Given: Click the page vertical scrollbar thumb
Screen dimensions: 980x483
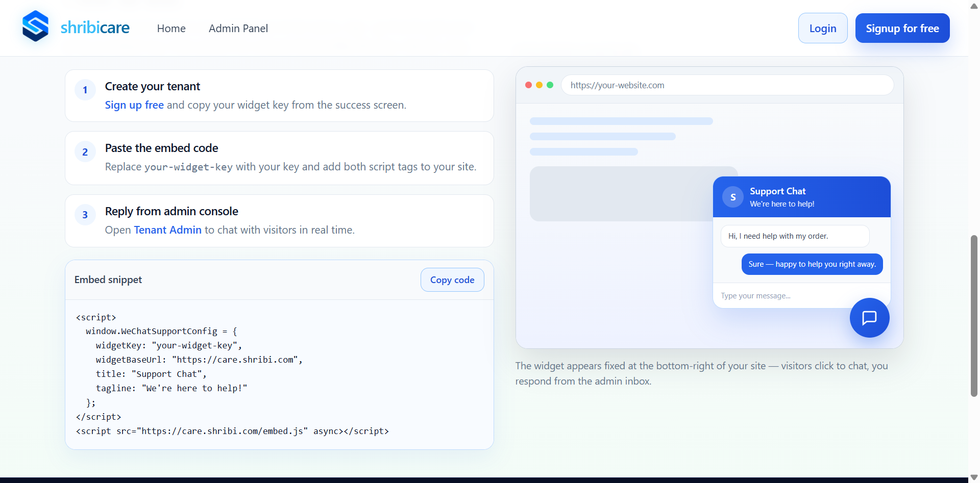Looking at the screenshot, I should click(x=974, y=316).
